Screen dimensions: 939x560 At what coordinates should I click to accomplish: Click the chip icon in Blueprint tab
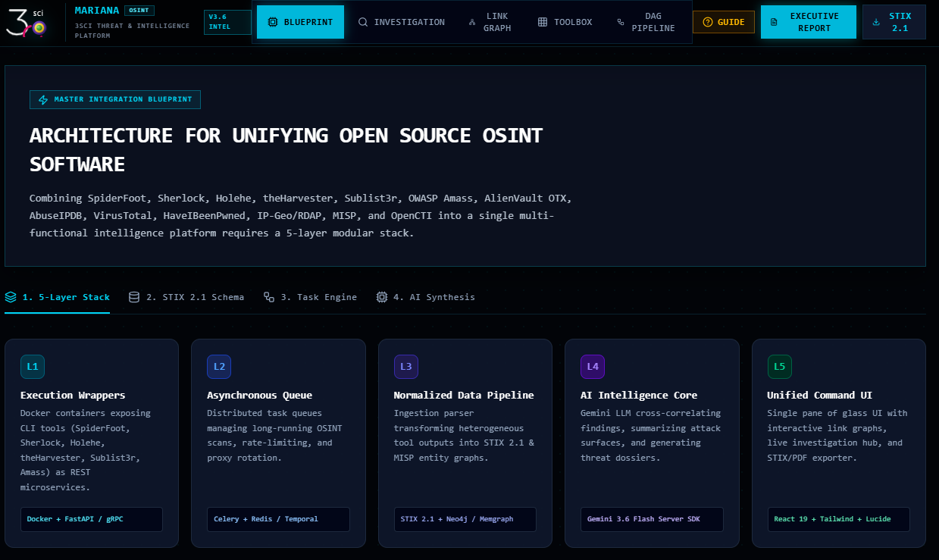pos(274,22)
